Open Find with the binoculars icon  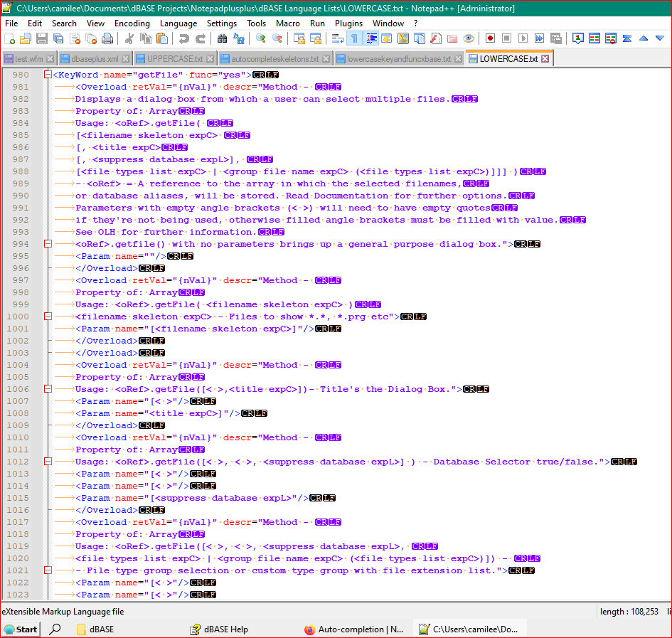222,39
